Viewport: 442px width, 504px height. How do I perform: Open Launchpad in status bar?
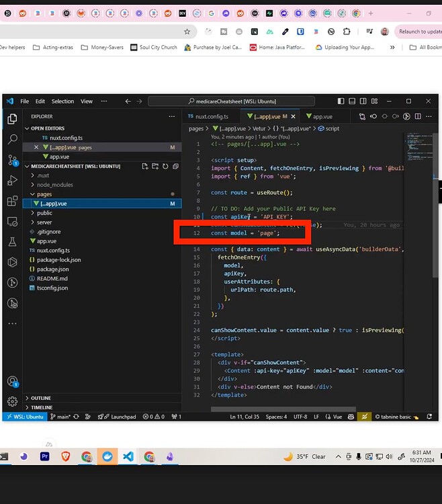coord(118,417)
